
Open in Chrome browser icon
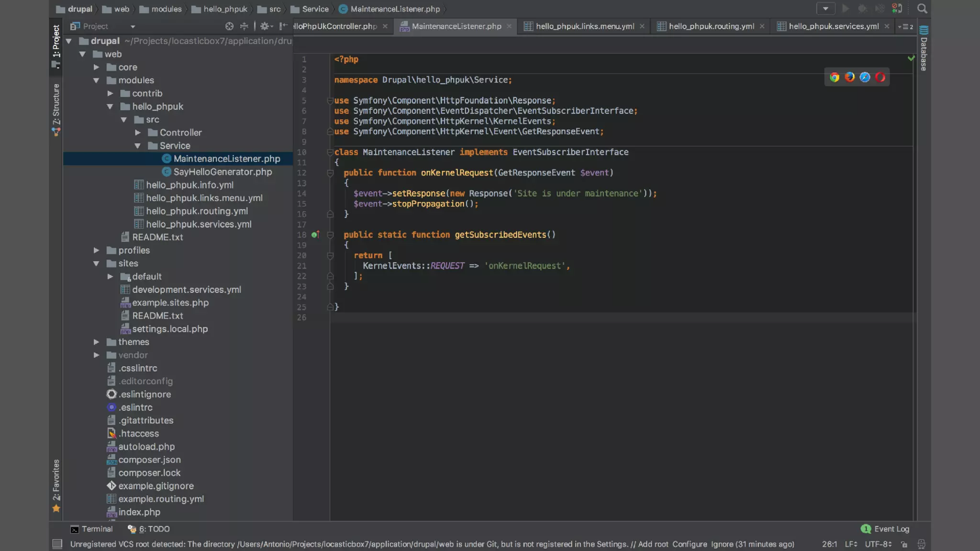point(835,77)
